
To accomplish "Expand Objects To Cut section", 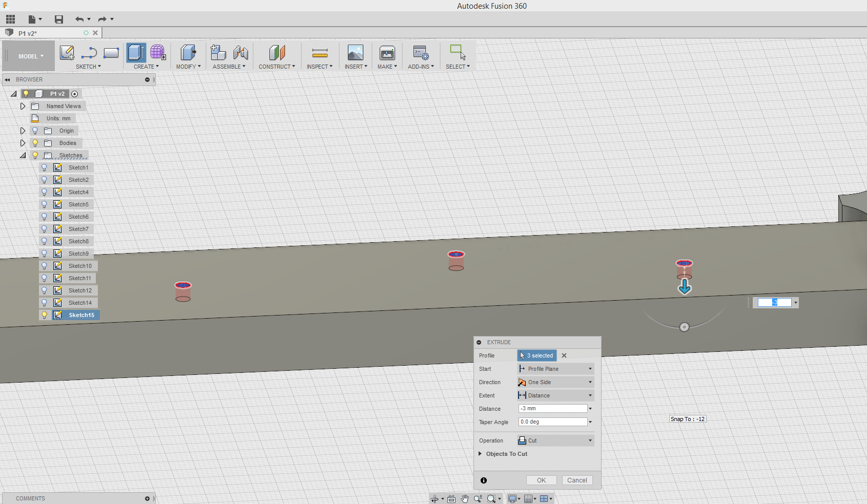I will 480,454.
